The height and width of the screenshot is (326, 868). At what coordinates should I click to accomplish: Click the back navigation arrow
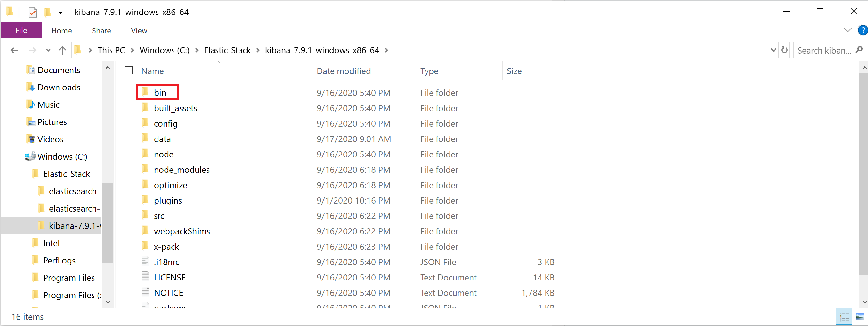14,50
